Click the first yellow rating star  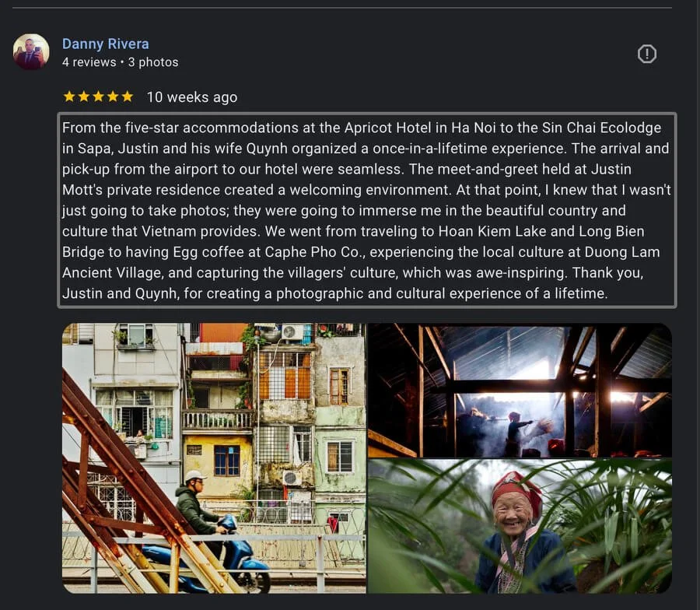69,96
